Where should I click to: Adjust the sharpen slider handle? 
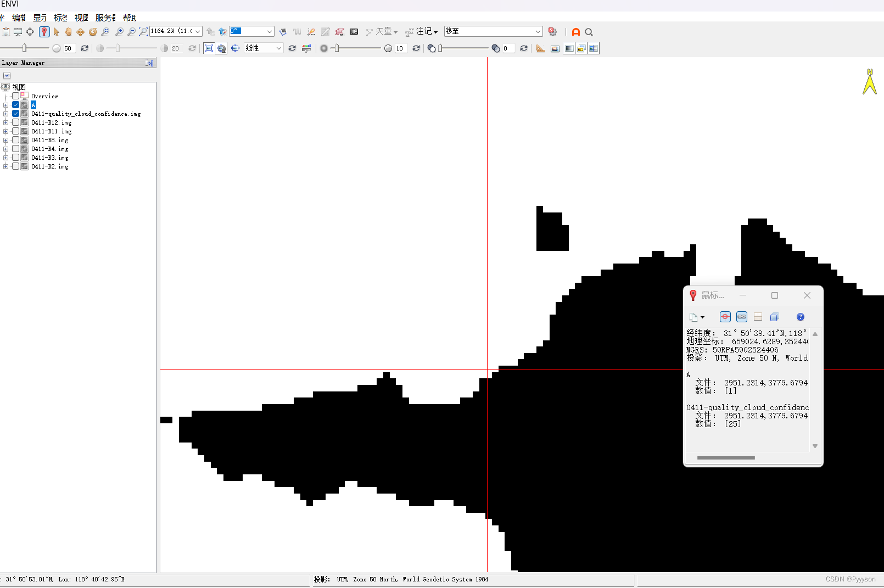[x=337, y=48]
